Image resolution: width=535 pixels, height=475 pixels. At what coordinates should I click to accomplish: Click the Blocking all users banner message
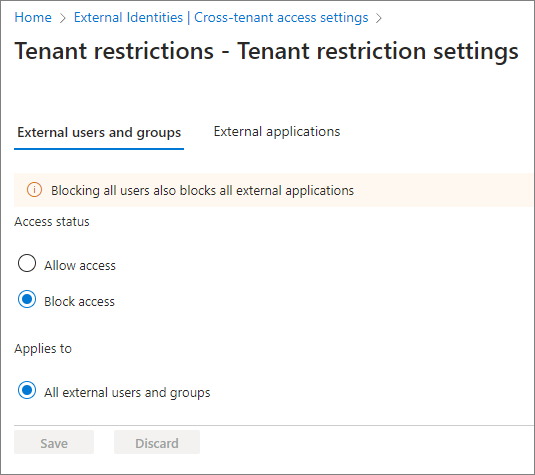(202, 190)
